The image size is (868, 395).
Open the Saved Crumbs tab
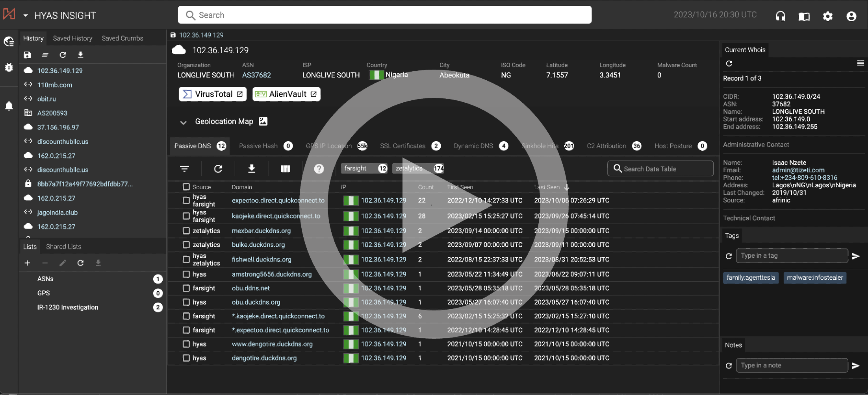coord(122,38)
